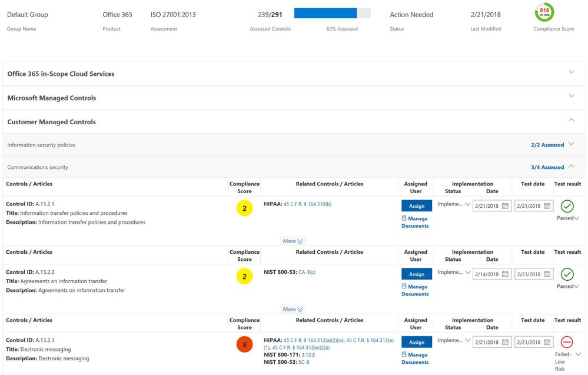Click the red Failed icon for A.13.2.3
The height and width of the screenshot is (375, 588).
567,342
